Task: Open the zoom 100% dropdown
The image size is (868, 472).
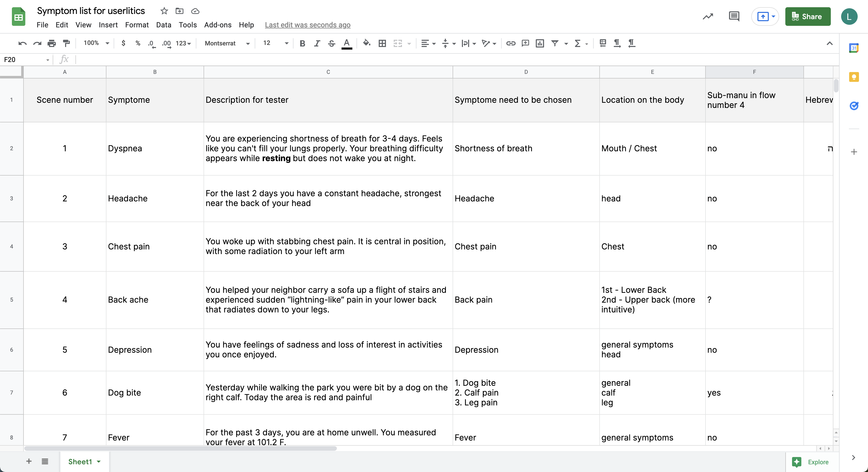Action: pos(96,43)
